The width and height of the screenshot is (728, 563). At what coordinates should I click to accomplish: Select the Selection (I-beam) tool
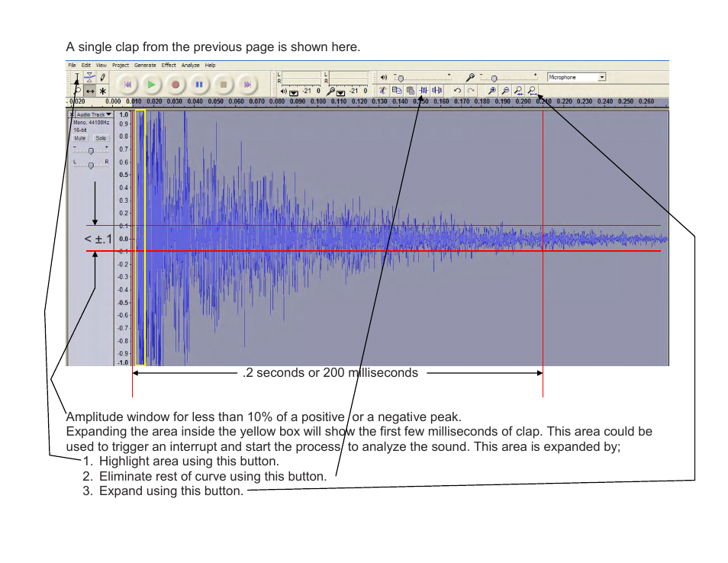77,78
